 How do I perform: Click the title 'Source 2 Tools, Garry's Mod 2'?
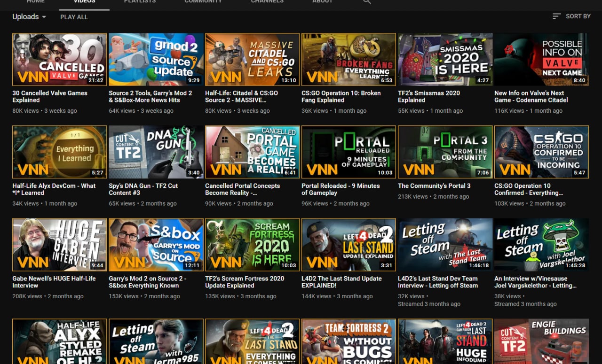tap(150, 96)
